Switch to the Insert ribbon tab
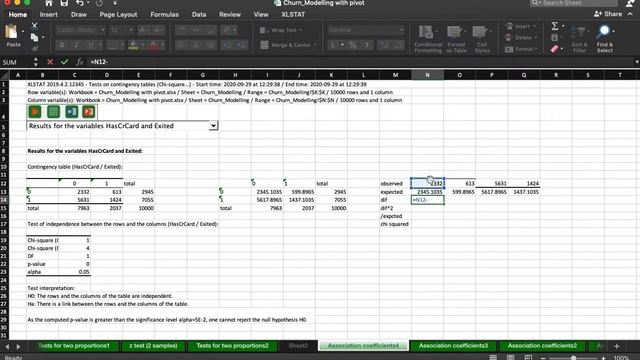This screenshot has width=640, height=360. click(49, 14)
